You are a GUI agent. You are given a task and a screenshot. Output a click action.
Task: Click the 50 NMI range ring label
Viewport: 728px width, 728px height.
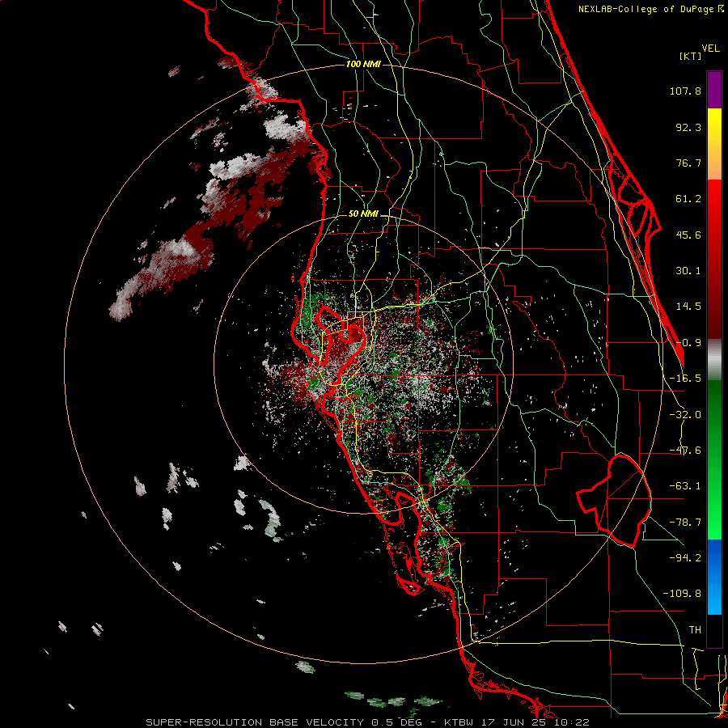363,214
